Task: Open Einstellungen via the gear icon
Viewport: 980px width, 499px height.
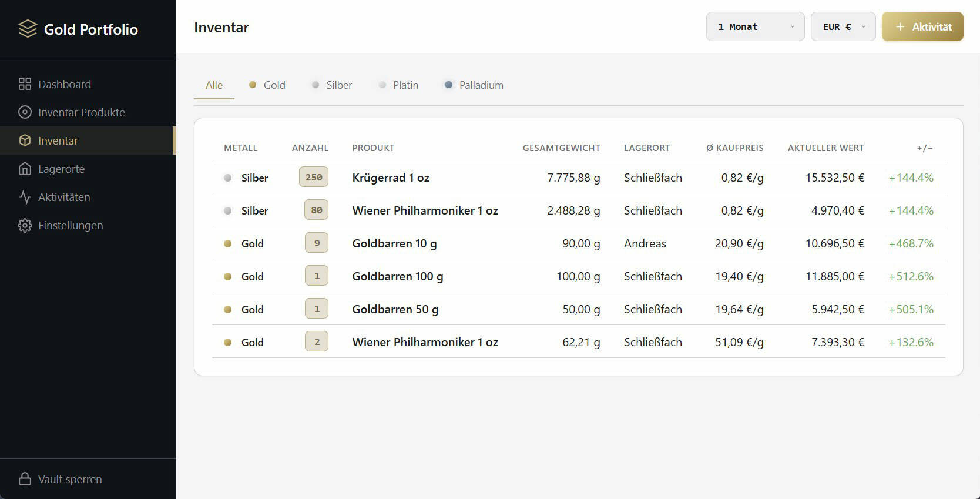Action: pyautogui.click(x=25, y=225)
